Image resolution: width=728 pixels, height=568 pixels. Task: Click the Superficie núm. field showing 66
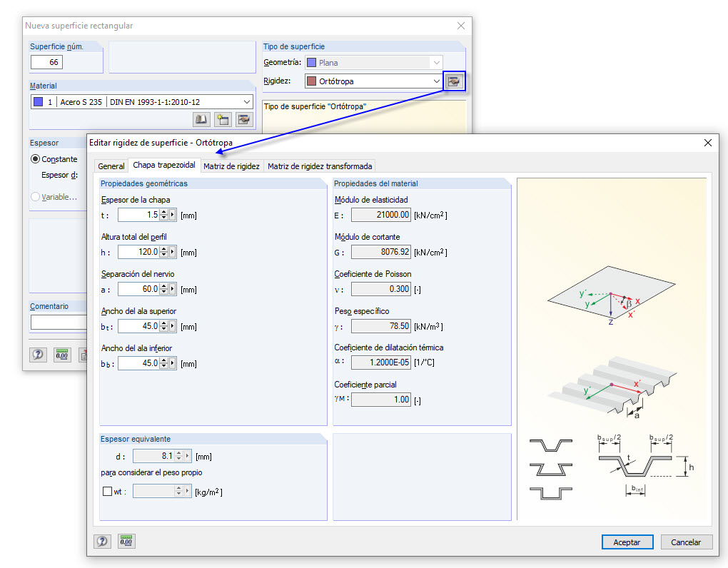pyautogui.click(x=46, y=62)
